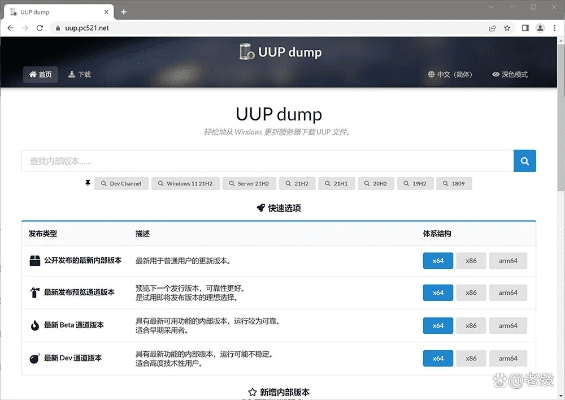This screenshot has width=565, height=400.
Task: Select arm64 for 公开发布的最新内部版本
Action: coord(508,261)
